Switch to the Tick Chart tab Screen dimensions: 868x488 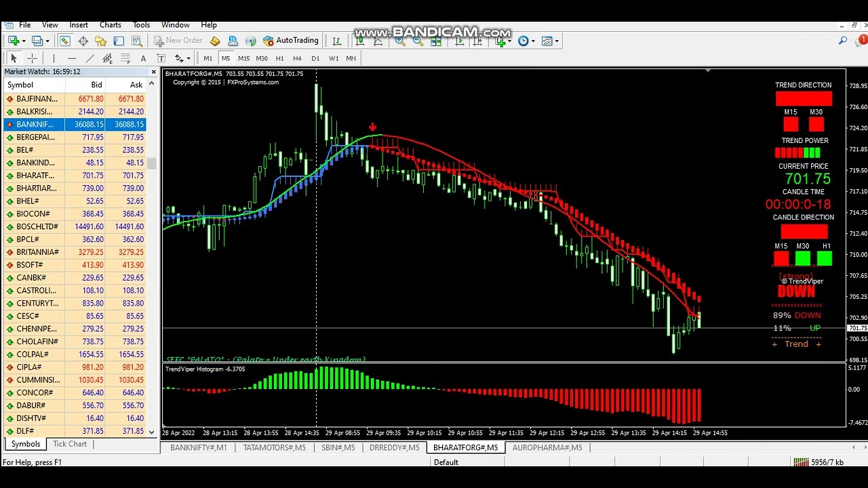[70, 444]
